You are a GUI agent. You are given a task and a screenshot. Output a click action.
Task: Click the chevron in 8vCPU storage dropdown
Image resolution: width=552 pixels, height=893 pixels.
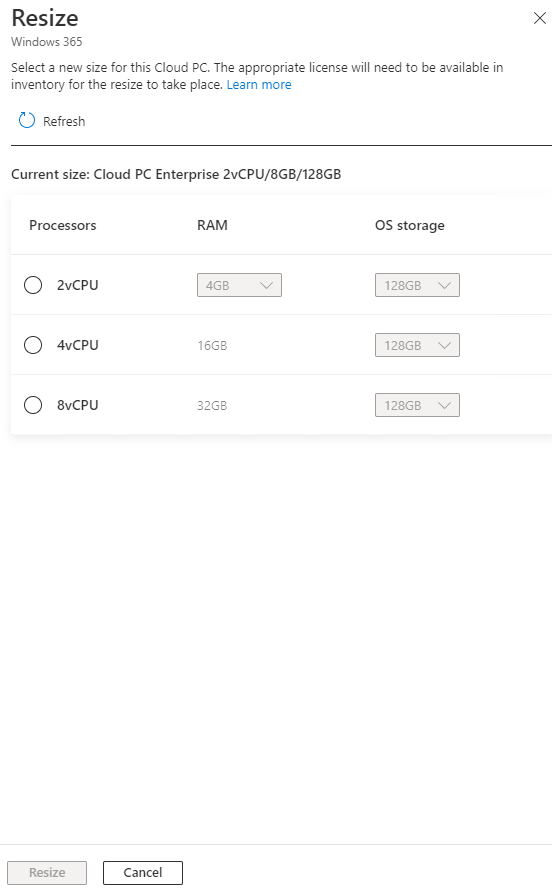tap(444, 405)
